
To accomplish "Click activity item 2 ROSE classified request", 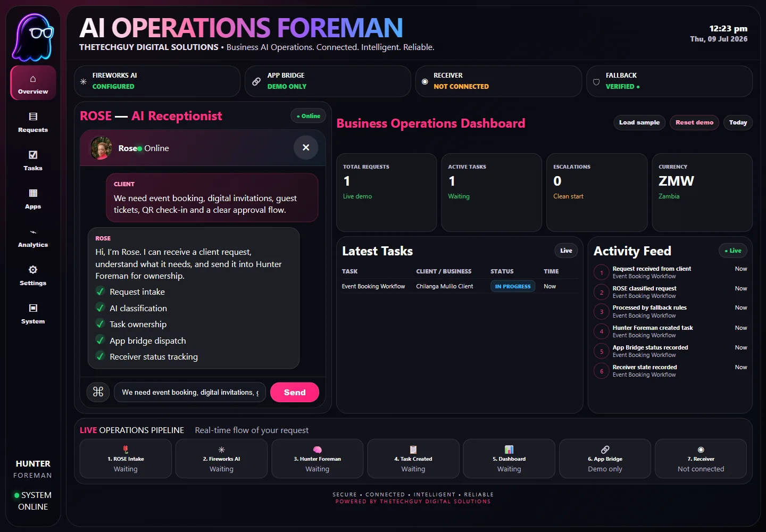I will click(x=670, y=292).
